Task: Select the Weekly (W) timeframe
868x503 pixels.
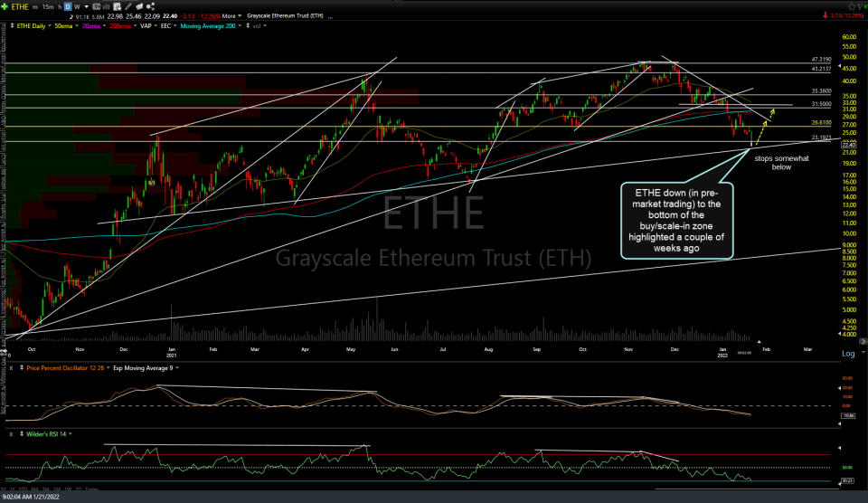Action: (x=77, y=6)
